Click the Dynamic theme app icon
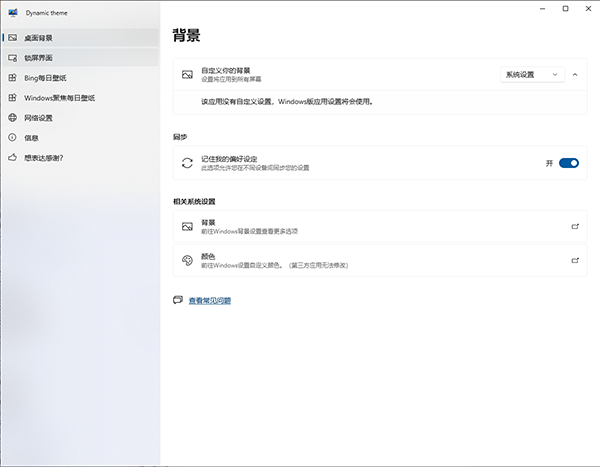Image resolution: width=600 pixels, height=467 pixels. 12,9
